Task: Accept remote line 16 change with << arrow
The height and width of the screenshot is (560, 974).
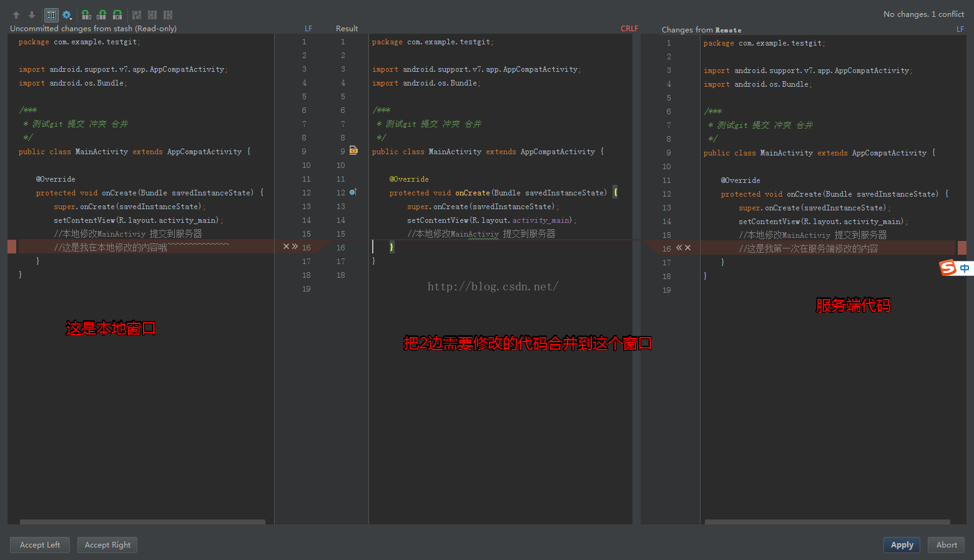Action: (x=679, y=248)
